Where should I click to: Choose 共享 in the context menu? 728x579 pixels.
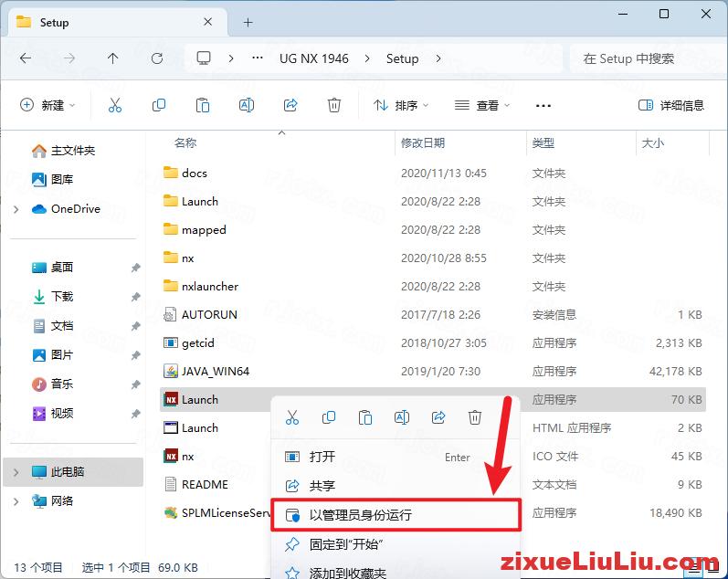[396, 486]
